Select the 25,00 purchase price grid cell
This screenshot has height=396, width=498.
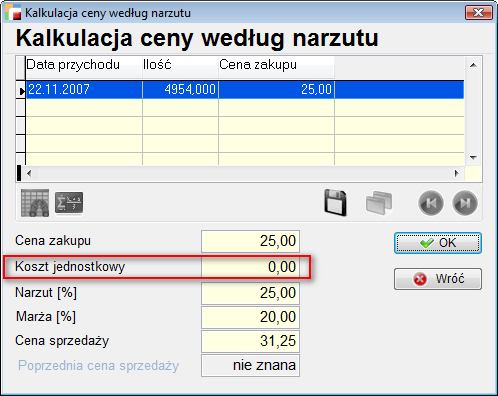coord(276,89)
